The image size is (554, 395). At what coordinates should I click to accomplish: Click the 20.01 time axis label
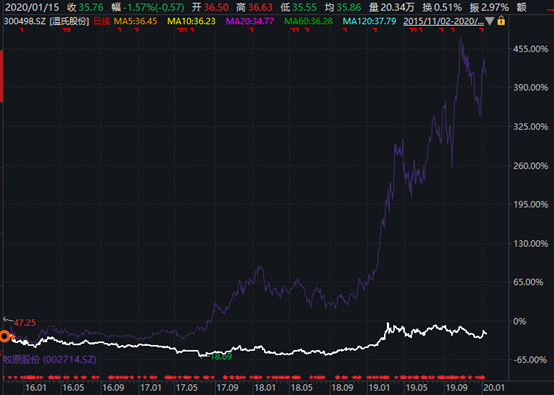[x=494, y=388]
